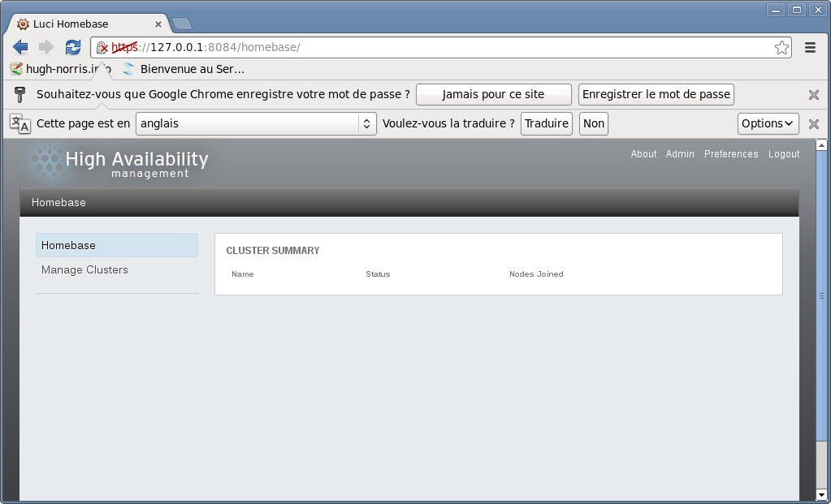Screen dimensions: 831x504
Task: Click the browser back arrow button
Action: [20, 47]
